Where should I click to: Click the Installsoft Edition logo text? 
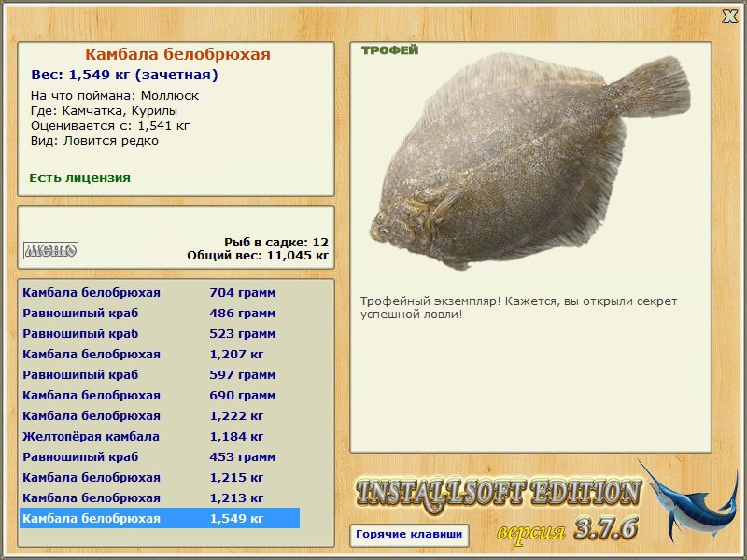point(499,494)
